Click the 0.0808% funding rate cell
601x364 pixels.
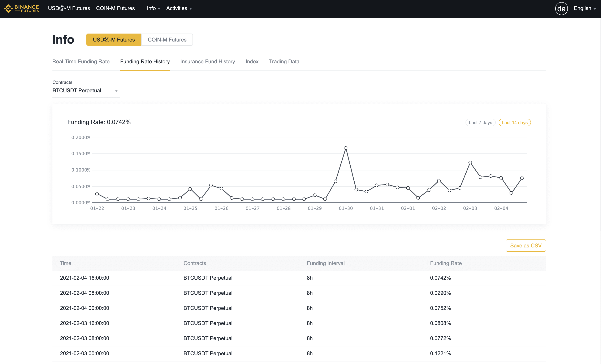(440, 323)
